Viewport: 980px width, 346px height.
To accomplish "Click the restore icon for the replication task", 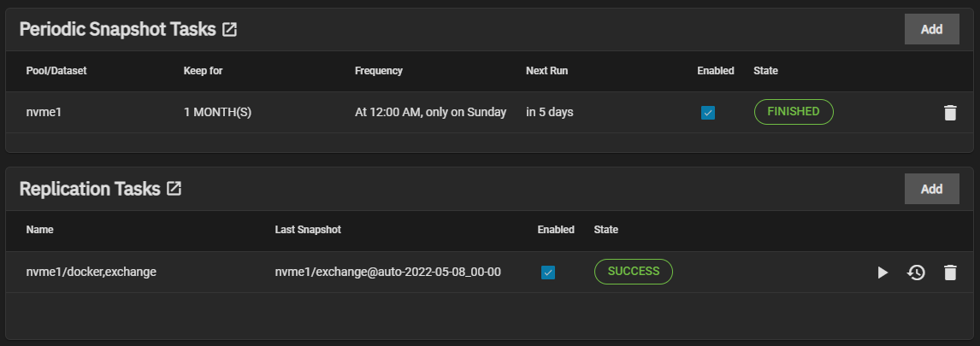I will tap(916, 273).
